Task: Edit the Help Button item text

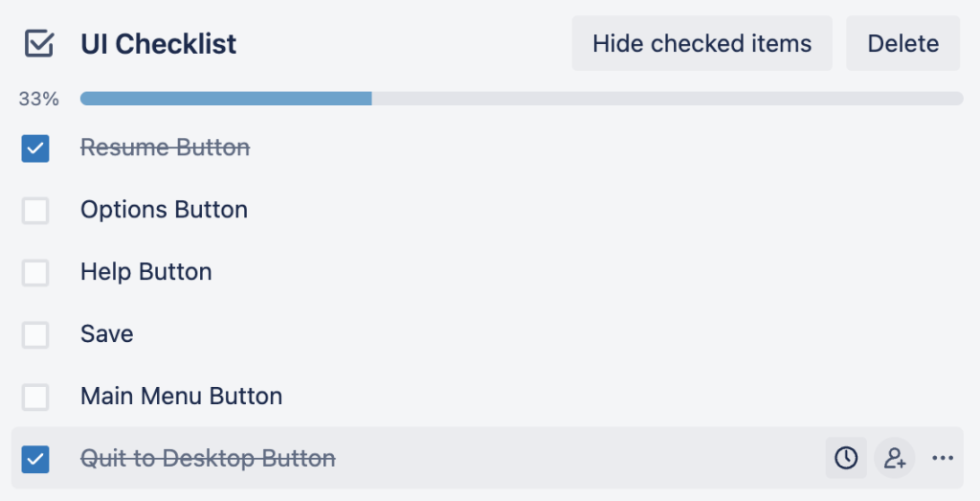Action: click(x=145, y=272)
